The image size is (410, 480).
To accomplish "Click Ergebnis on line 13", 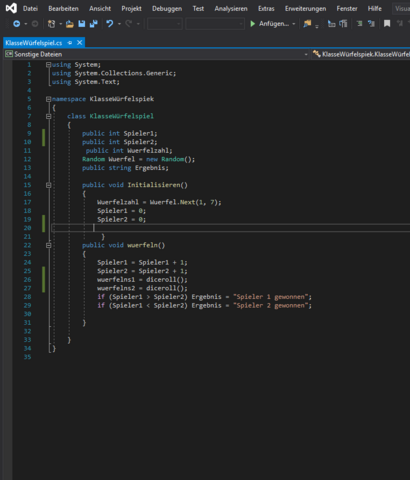I will tap(150, 168).
